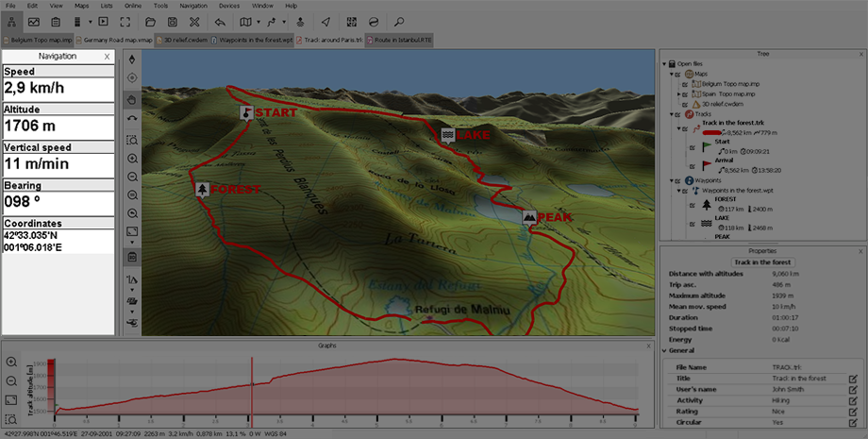This screenshot has width=868, height=439.
Task: Edit the Activity field value
Action: [852, 399]
